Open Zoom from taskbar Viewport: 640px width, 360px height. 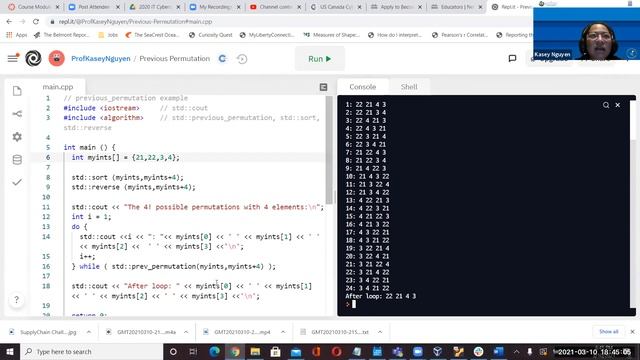click(418, 351)
